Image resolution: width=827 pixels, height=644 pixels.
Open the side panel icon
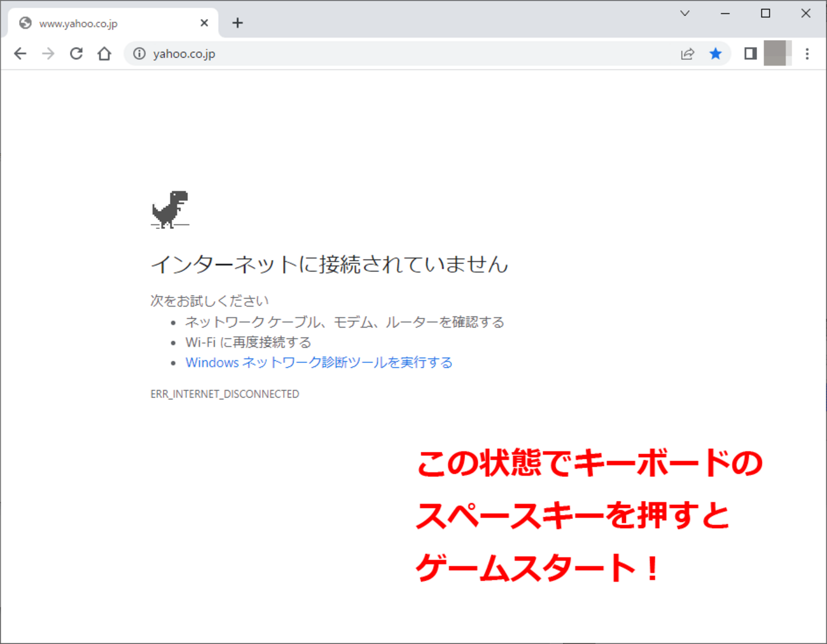pos(751,54)
